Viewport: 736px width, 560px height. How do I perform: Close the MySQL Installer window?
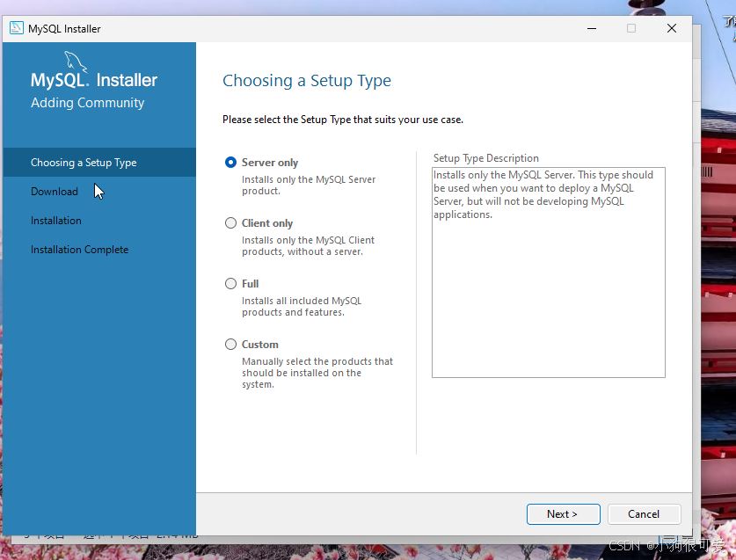point(672,29)
